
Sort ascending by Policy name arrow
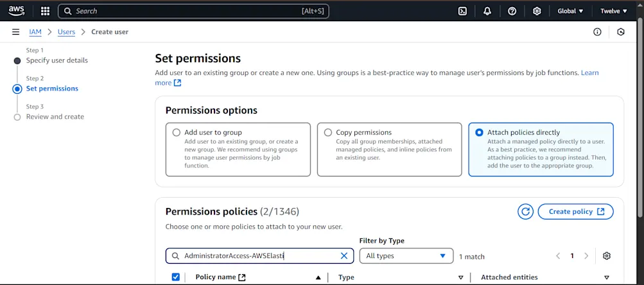point(318,277)
